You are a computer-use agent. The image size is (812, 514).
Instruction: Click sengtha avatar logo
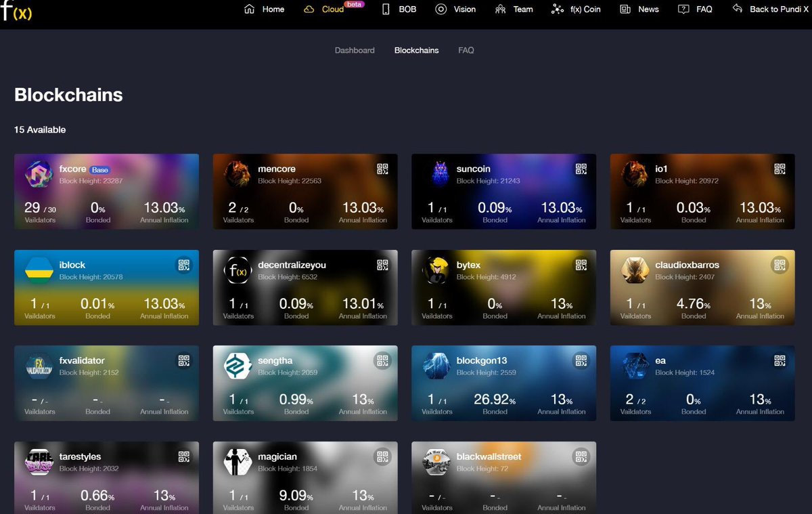point(238,366)
